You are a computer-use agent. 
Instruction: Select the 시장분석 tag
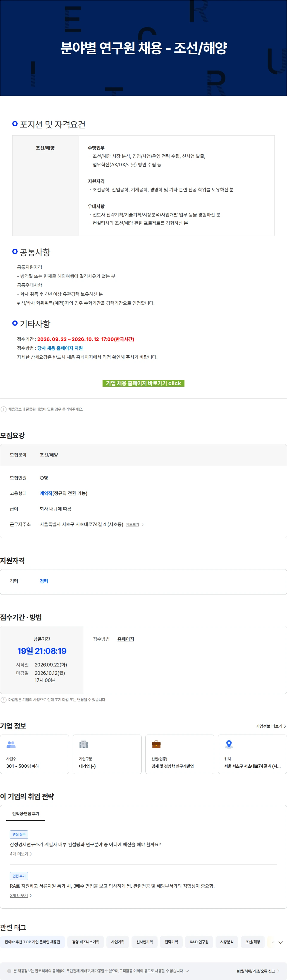227,942
